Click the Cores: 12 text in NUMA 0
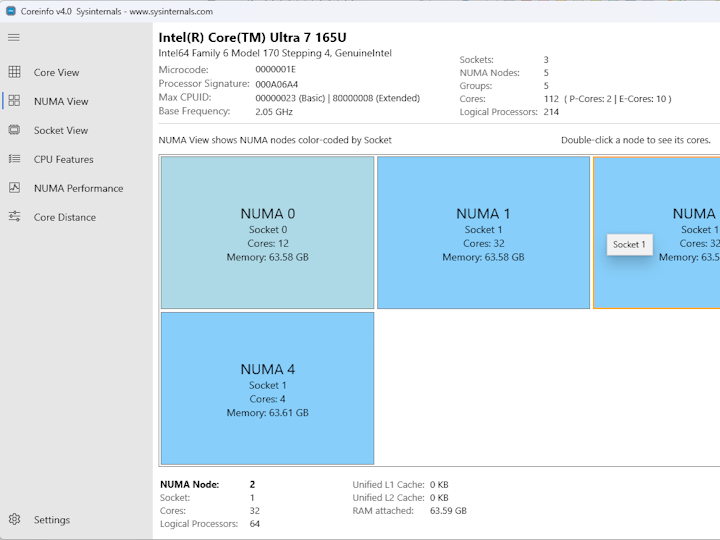The height and width of the screenshot is (540, 720). 268,243
